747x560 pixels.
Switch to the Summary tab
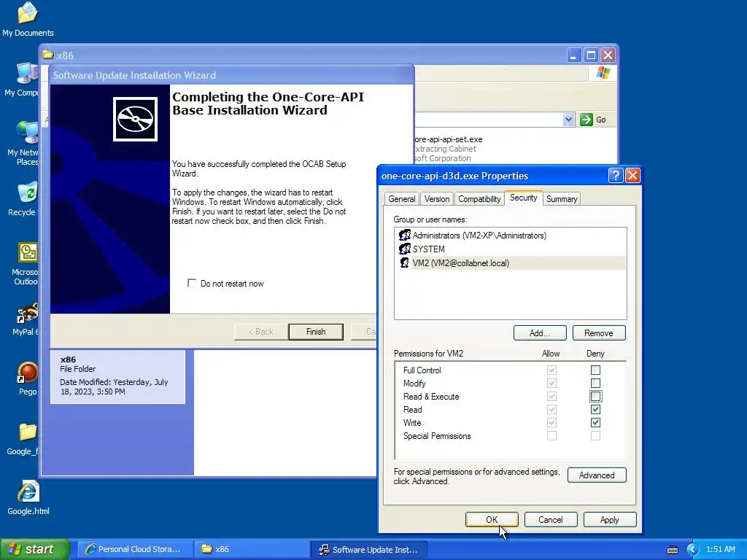click(562, 199)
